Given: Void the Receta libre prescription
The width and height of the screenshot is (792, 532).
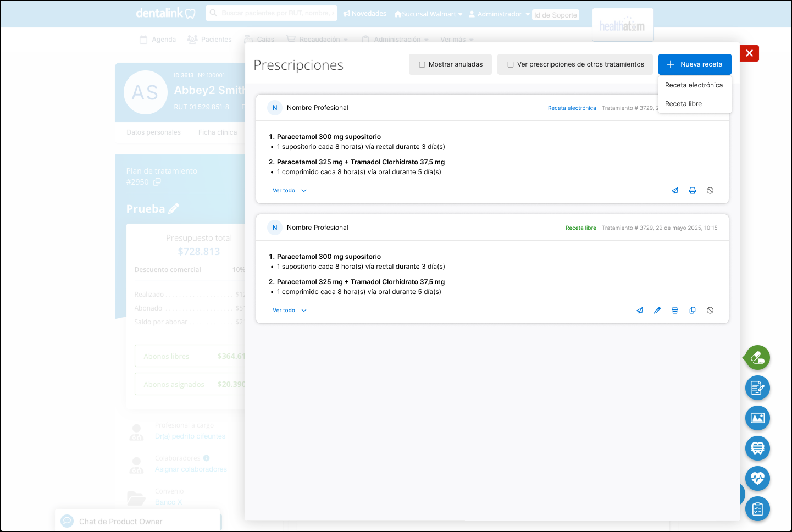Looking at the screenshot, I should click(710, 311).
